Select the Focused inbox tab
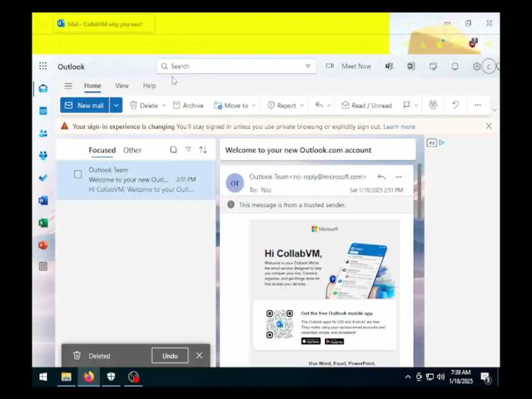 click(102, 150)
